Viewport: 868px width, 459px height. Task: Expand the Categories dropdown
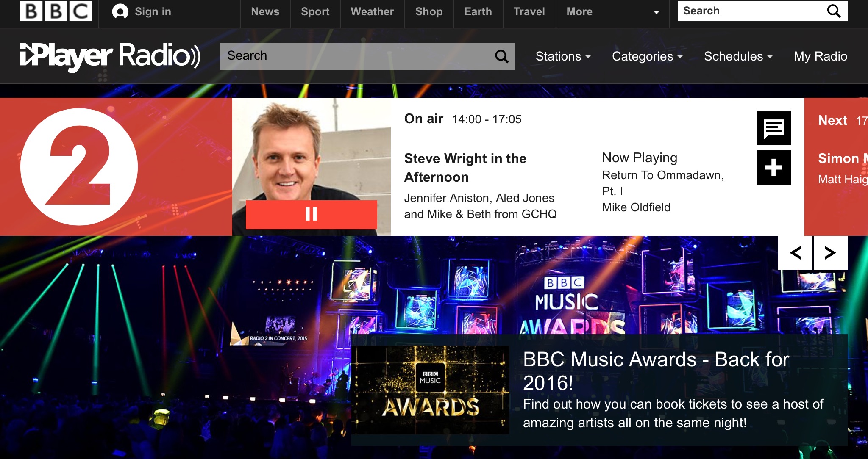[x=648, y=56]
